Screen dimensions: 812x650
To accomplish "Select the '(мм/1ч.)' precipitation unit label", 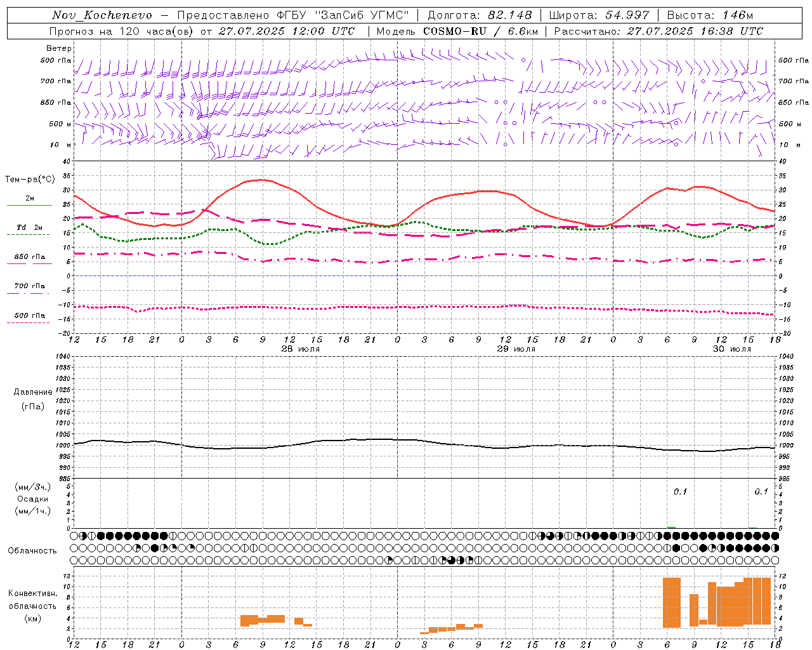I will (33, 511).
